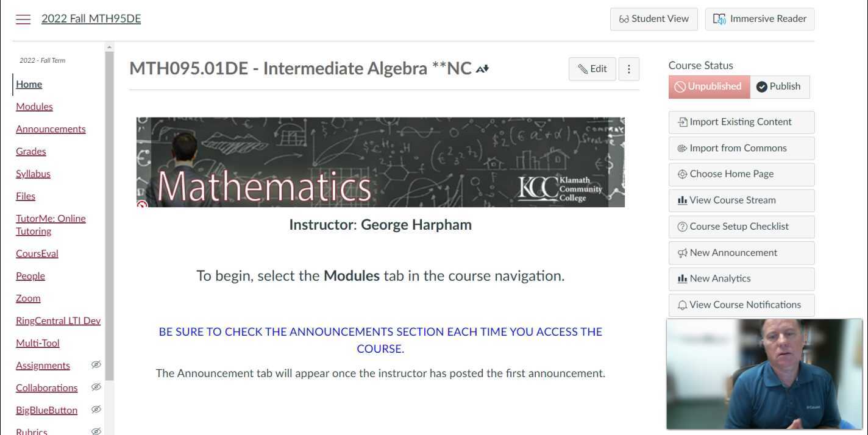
Task: Toggle visibility eye next to Assignments
Action: pos(96,365)
